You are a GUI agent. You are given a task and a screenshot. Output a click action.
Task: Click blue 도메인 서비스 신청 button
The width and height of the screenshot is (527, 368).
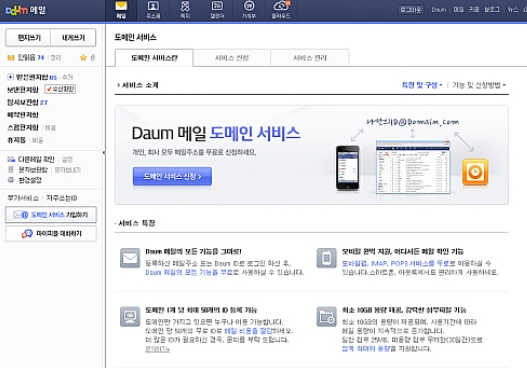point(172,176)
